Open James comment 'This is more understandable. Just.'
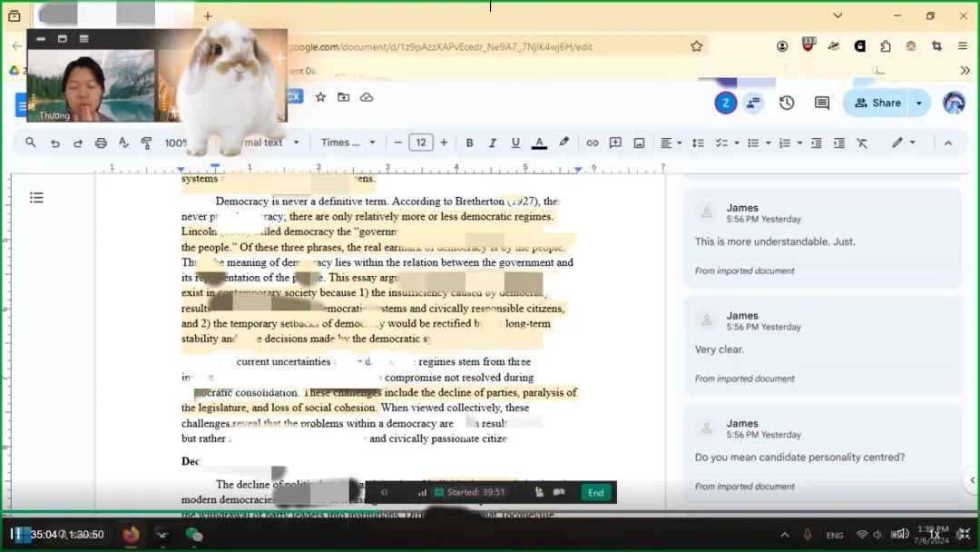980x552 pixels. point(822,238)
